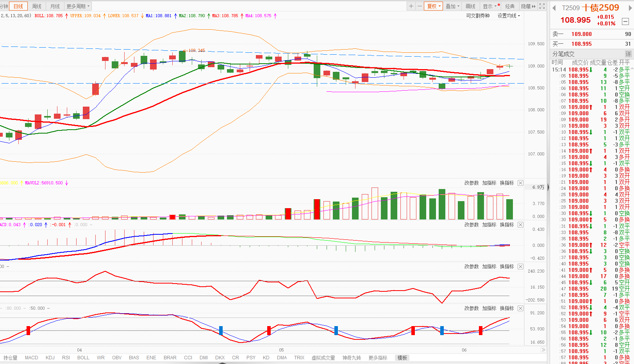Open 更多指标 more indicators

[378, 357]
